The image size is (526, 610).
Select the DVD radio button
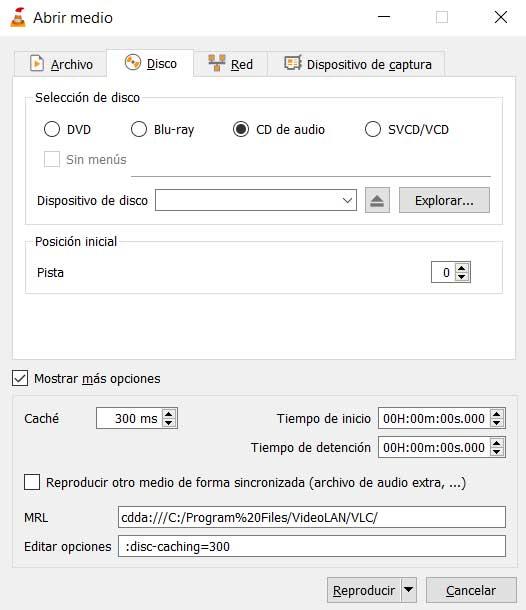[52, 129]
